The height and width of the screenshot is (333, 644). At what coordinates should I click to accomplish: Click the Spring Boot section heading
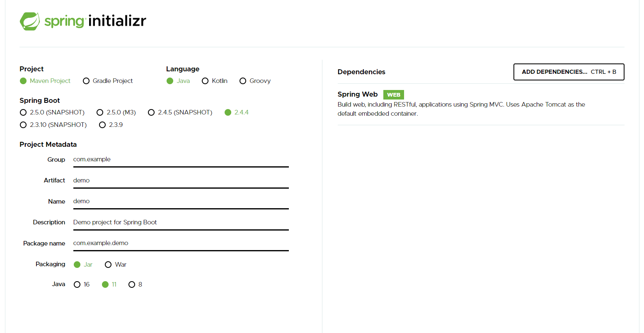[x=40, y=100]
